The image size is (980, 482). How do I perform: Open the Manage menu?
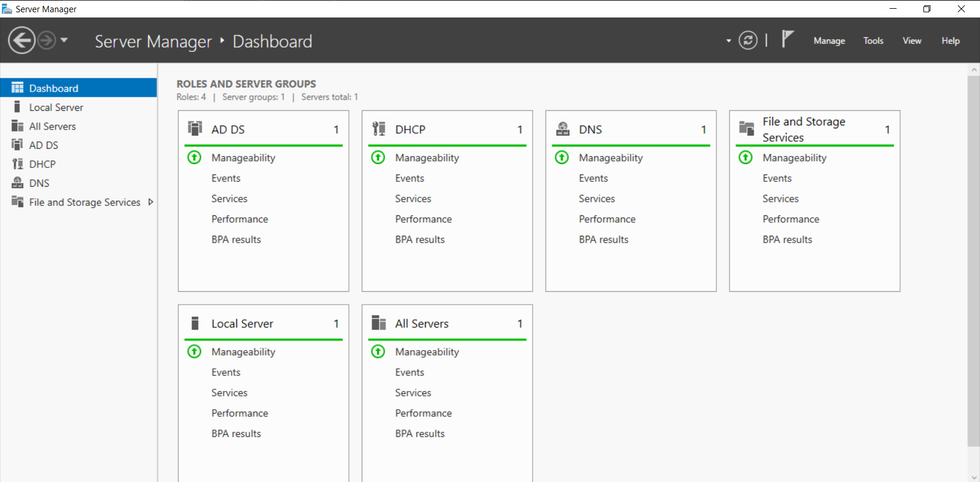(829, 41)
